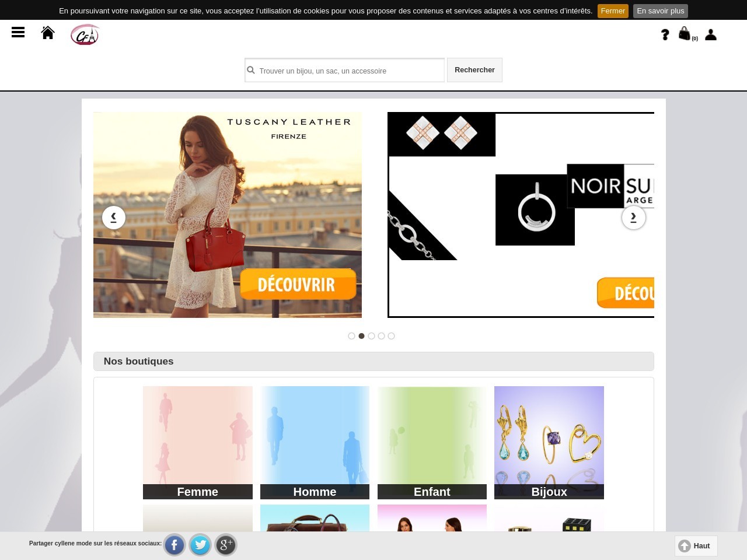
Task: Open the Femme boutique
Action: pyautogui.click(x=198, y=443)
